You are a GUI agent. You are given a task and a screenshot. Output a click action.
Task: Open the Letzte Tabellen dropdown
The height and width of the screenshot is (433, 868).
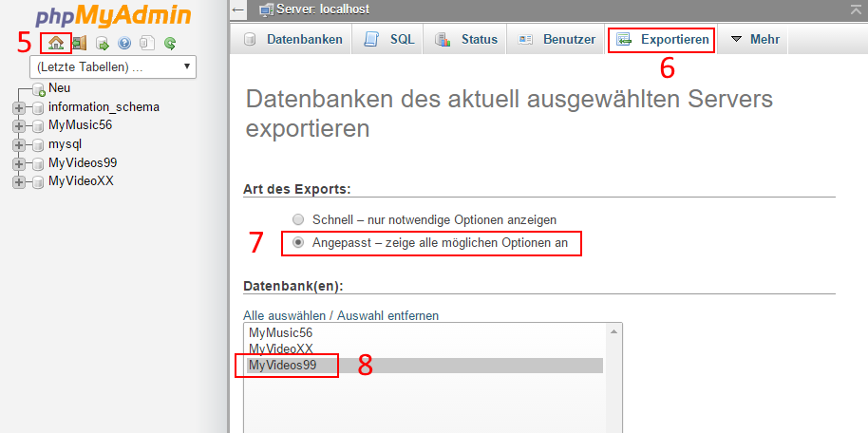pos(113,67)
